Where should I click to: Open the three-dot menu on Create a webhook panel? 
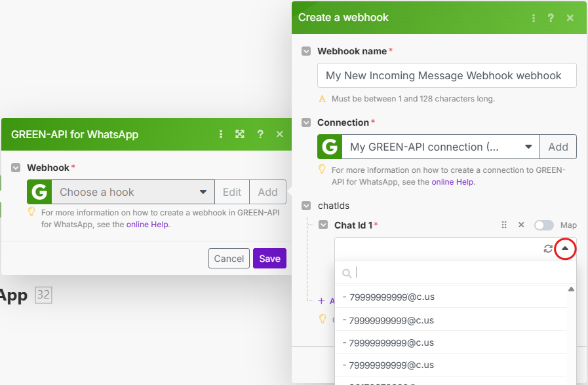click(533, 18)
